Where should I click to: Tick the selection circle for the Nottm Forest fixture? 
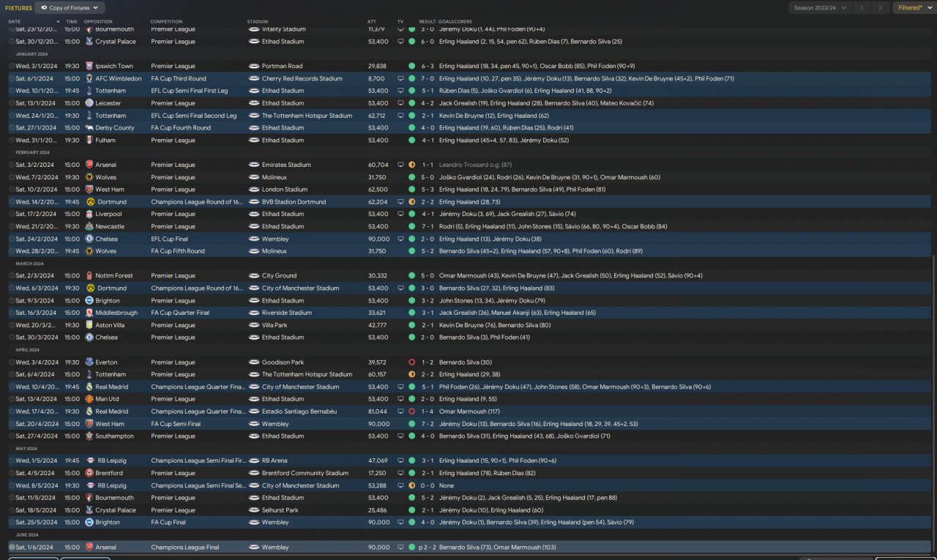tap(12, 276)
